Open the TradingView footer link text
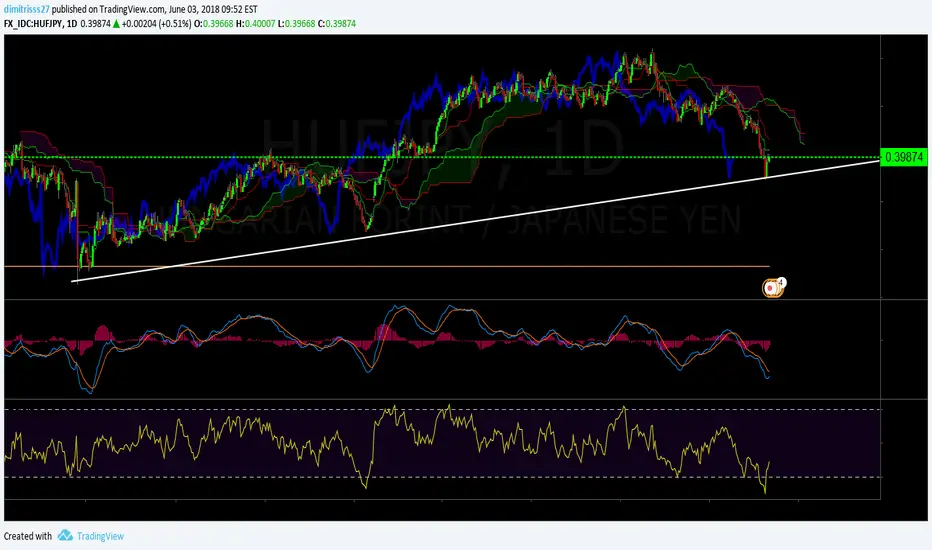 (x=100, y=536)
